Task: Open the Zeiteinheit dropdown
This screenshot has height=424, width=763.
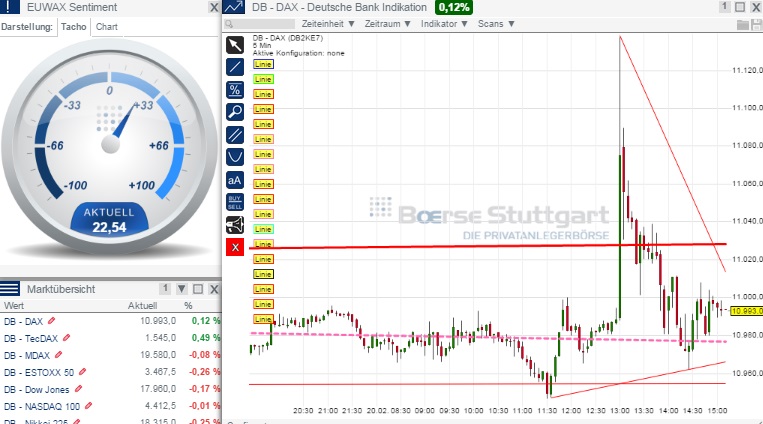Action: coord(327,24)
